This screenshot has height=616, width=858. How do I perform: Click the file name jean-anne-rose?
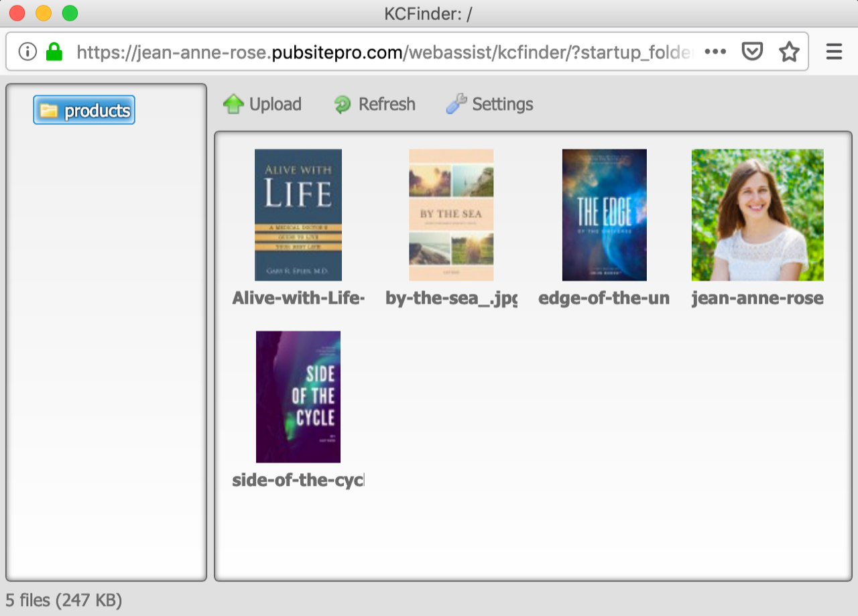click(757, 298)
